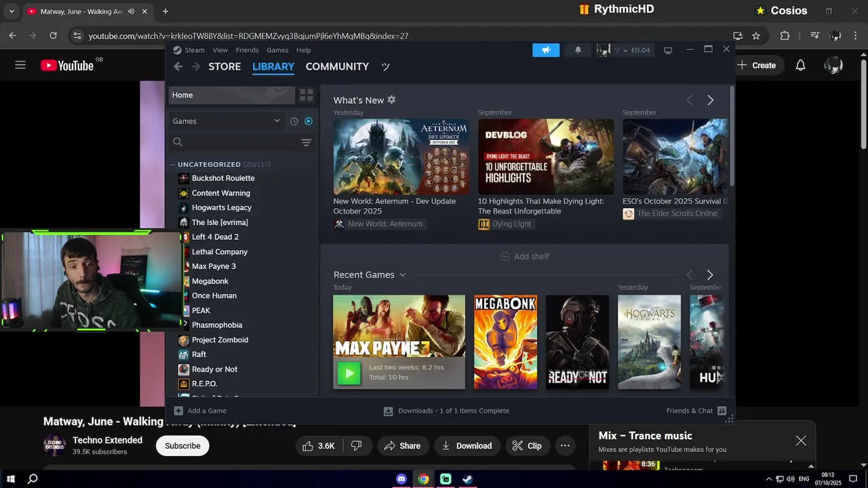
Task: Show hidden system tray icons
Action: point(769,479)
